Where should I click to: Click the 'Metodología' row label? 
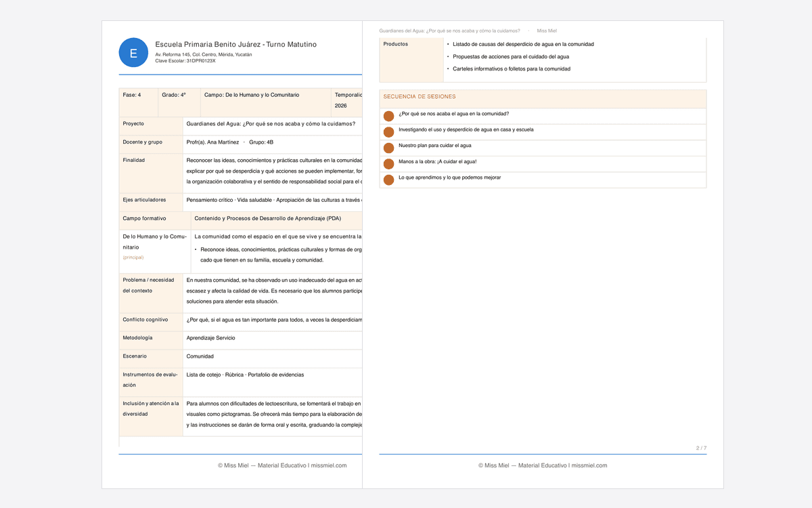(x=137, y=338)
